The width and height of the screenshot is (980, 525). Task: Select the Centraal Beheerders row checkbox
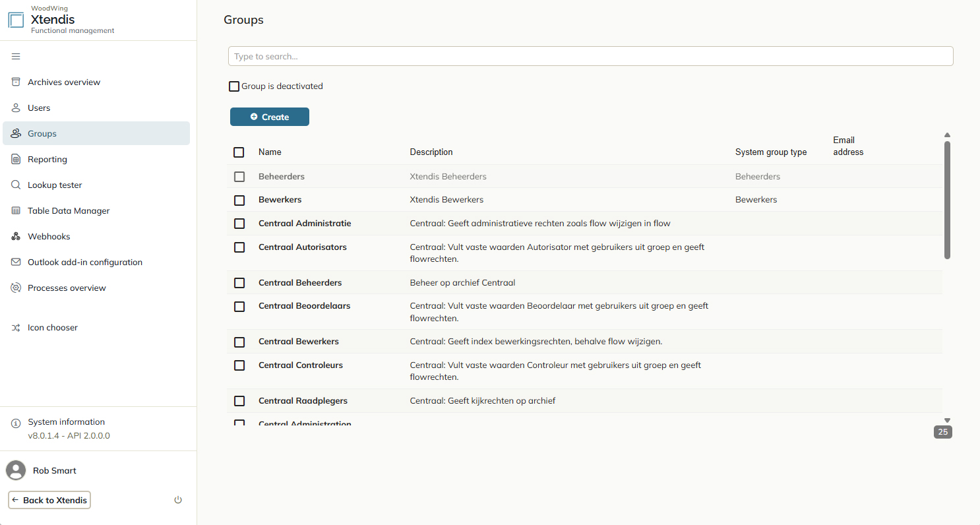click(239, 283)
